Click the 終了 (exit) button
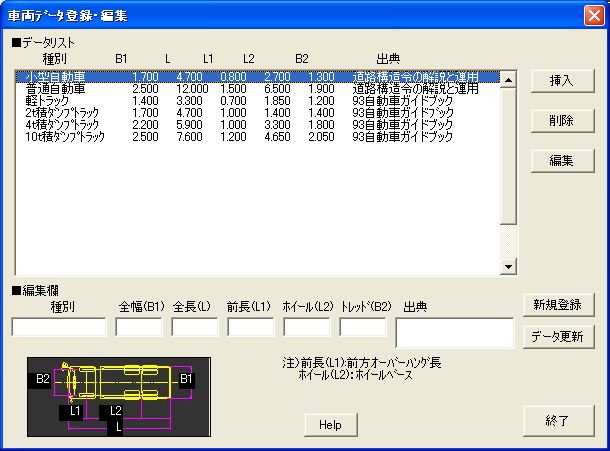 tap(559, 421)
